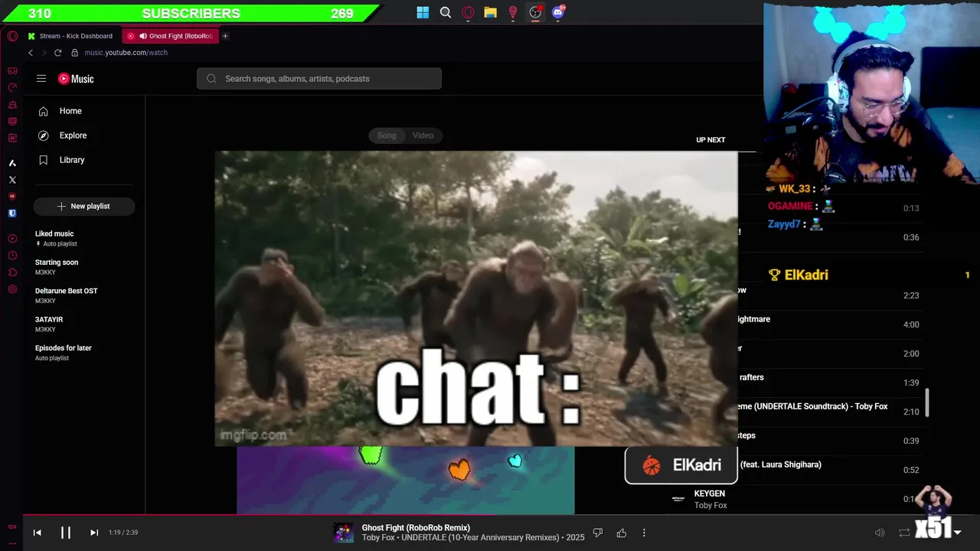The width and height of the screenshot is (980, 551).
Task: Switch player to Song mode
Action: [x=387, y=135]
